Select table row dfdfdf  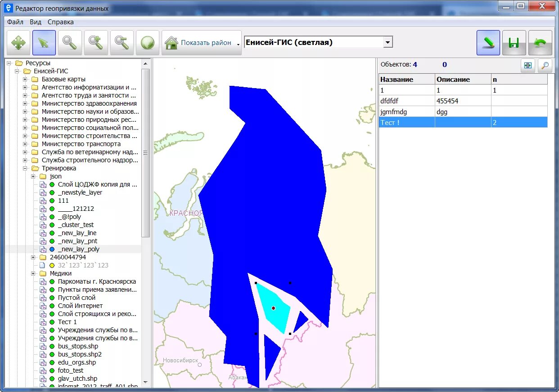click(x=463, y=101)
